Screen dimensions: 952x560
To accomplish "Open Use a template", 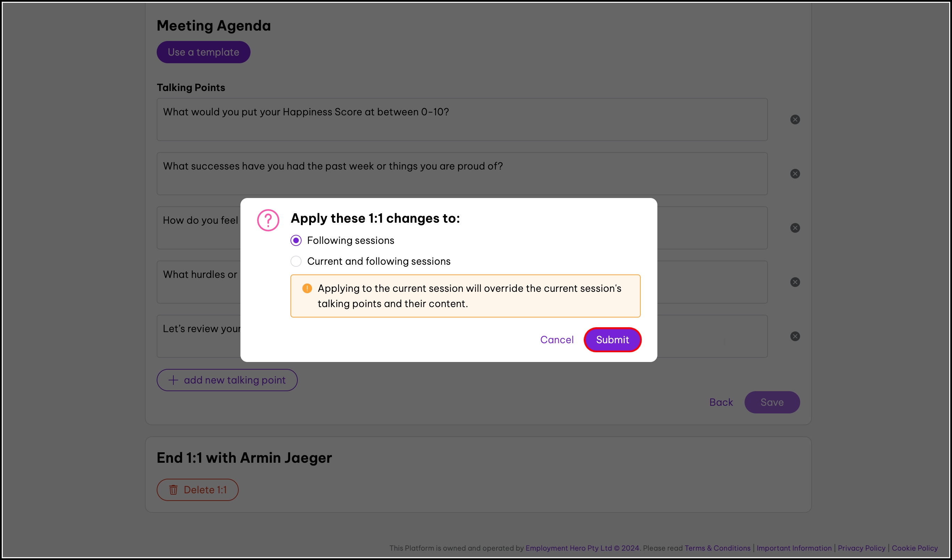I will click(x=203, y=52).
